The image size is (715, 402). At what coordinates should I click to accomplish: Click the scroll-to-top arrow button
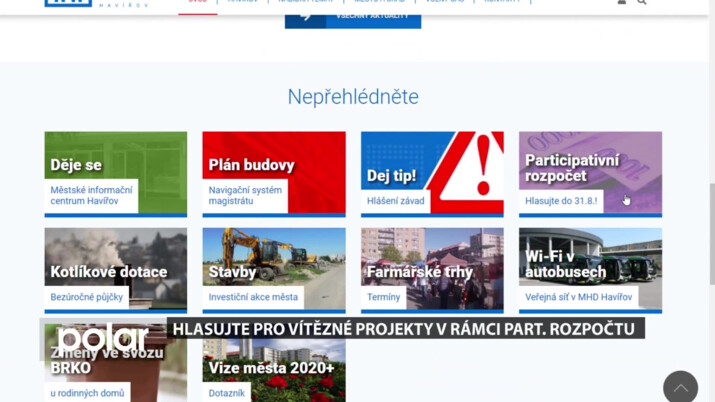pyautogui.click(x=680, y=387)
